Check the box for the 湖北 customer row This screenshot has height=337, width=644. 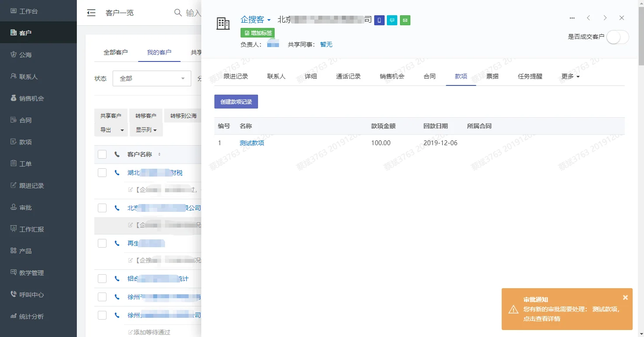(102, 173)
